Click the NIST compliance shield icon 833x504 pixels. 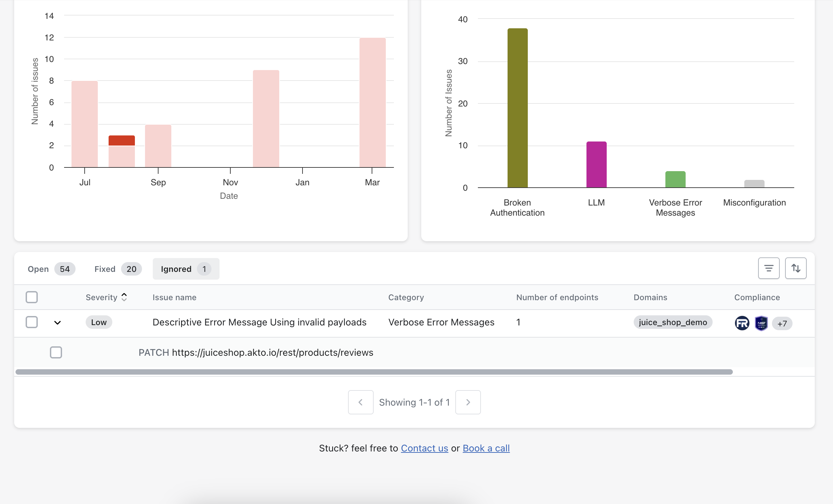(x=761, y=323)
